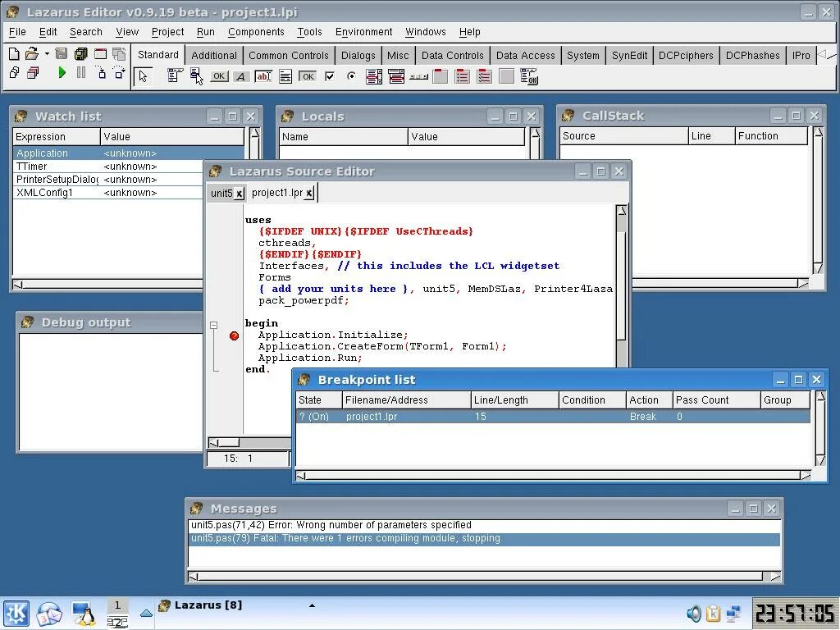Switch to the SynEdit palette tab
This screenshot has width=840, height=630.
click(629, 55)
